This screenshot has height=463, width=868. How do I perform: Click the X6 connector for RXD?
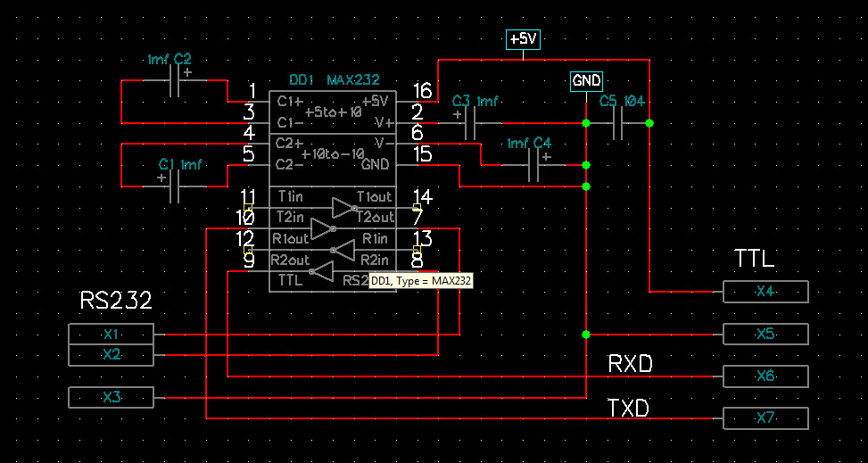(x=765, y=376)
